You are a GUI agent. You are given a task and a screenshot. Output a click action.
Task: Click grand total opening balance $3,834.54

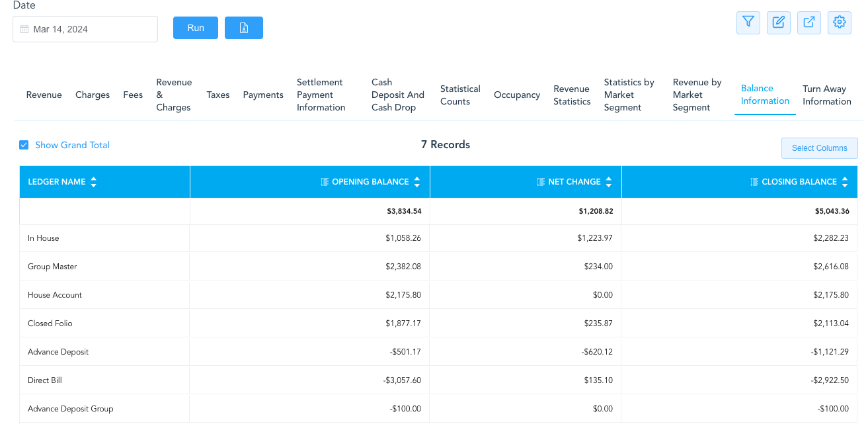click(x=404, y=212)
